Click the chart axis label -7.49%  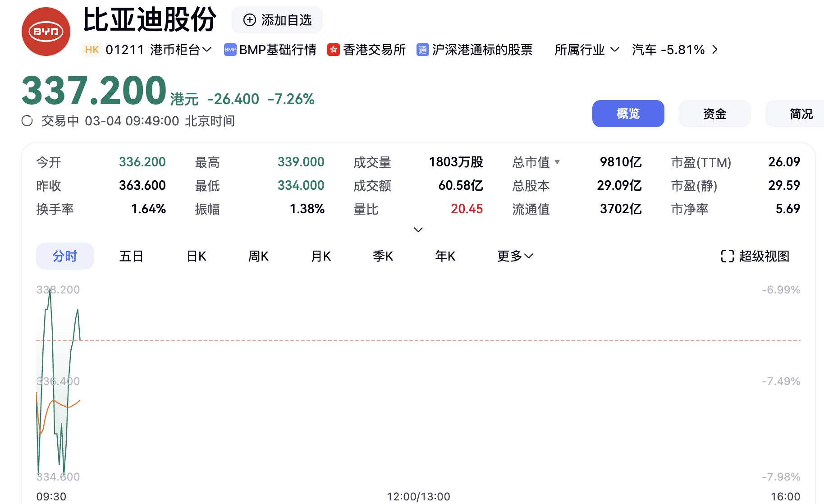click(781, 381)
